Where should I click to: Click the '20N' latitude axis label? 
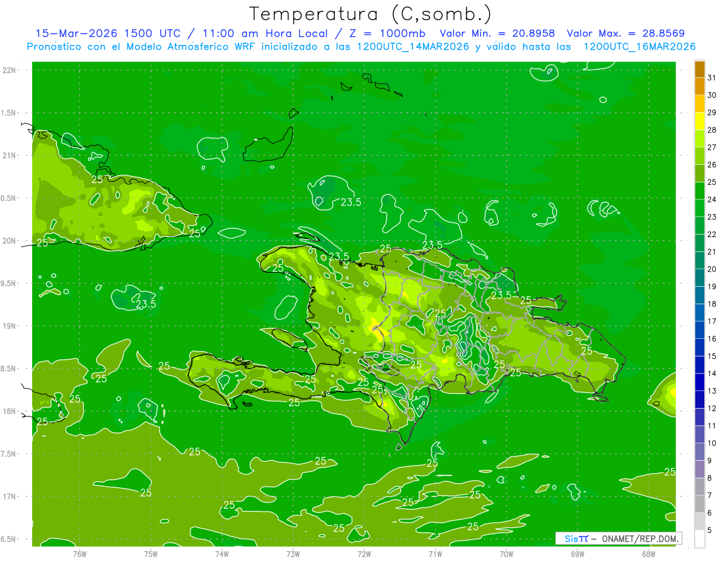(x=10, y=241)
